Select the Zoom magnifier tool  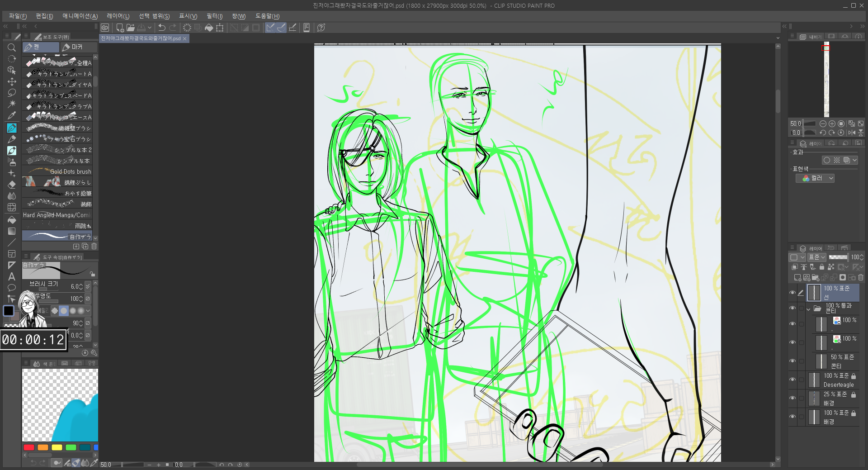pyautogui.click(x=12, y=48)
